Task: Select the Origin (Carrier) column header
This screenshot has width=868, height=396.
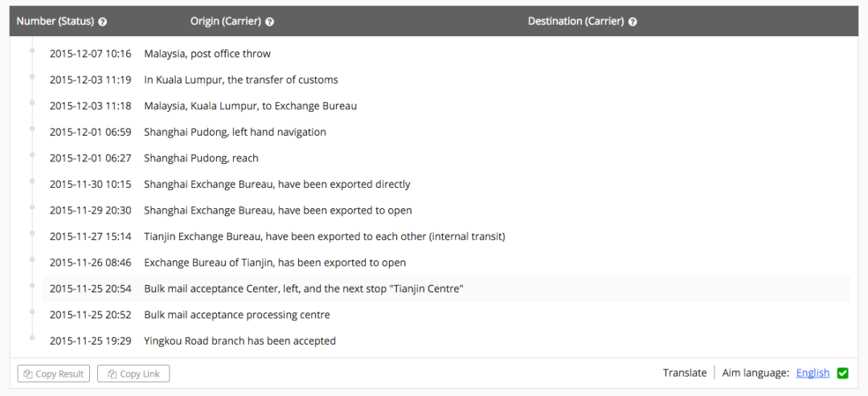Action: pos(226,22)
